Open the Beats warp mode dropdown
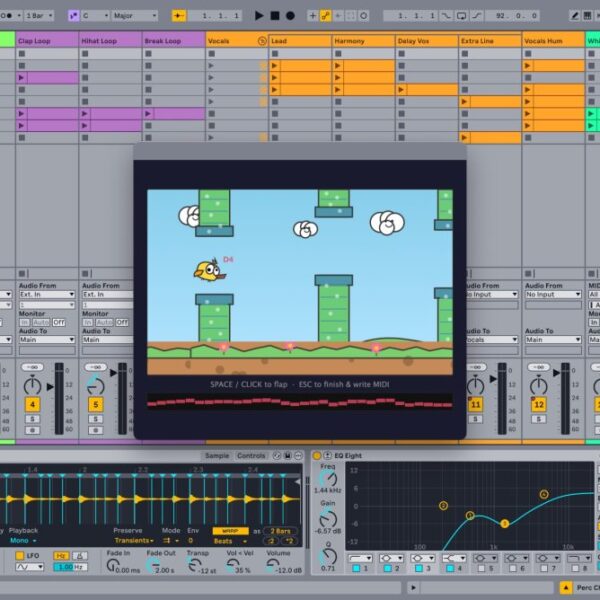This screenshot has width=600, height=600. pos(228,541)
